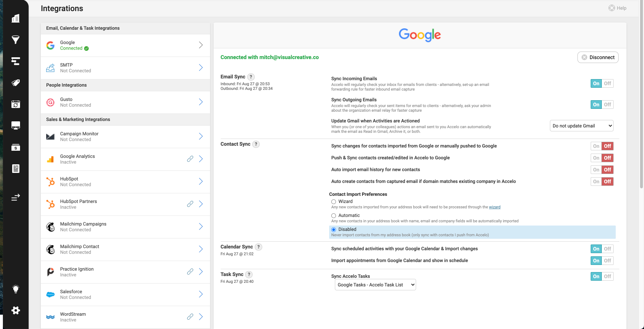Click the Disconnect button
Viewport: 644px width, 329px height.
tap(598, 57)
